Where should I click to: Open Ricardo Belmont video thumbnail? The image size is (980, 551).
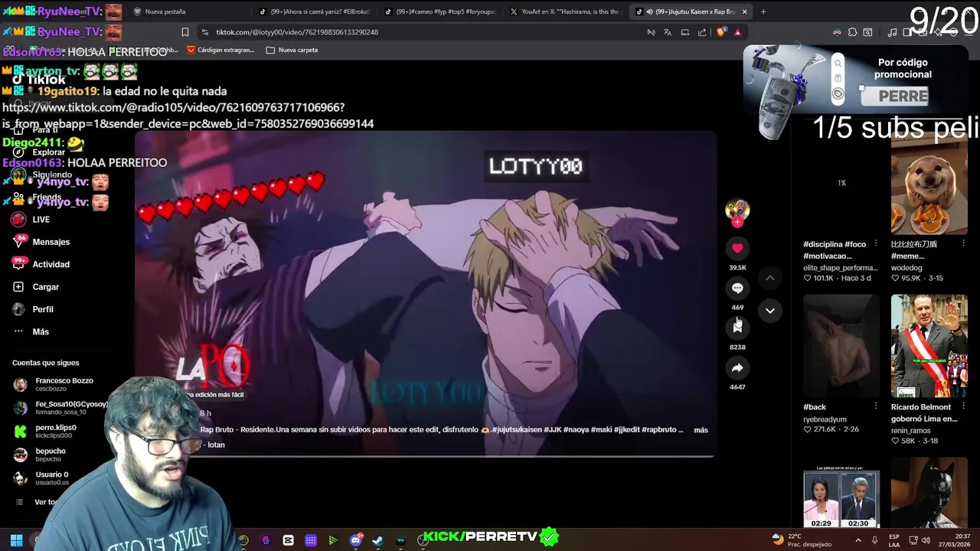(x=929, y=346)
